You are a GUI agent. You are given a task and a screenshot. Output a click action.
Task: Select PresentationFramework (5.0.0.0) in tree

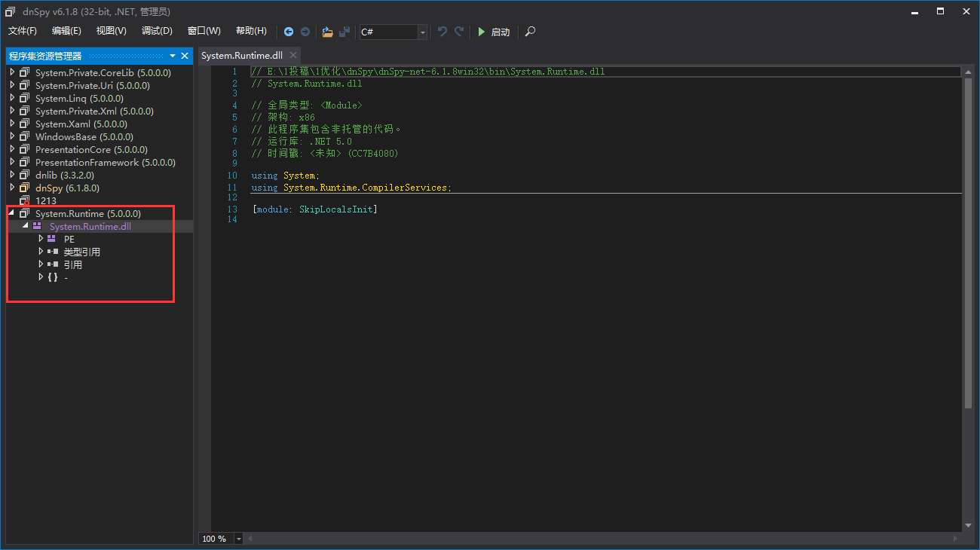[106, 162]
